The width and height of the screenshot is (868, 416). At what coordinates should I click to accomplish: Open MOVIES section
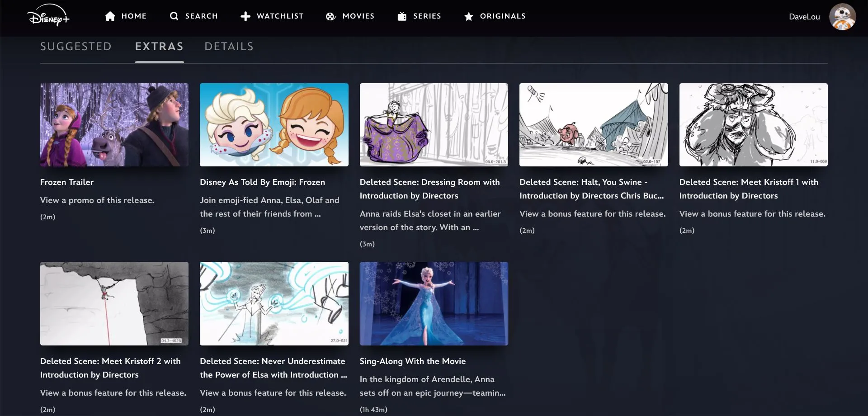(359, 16)
